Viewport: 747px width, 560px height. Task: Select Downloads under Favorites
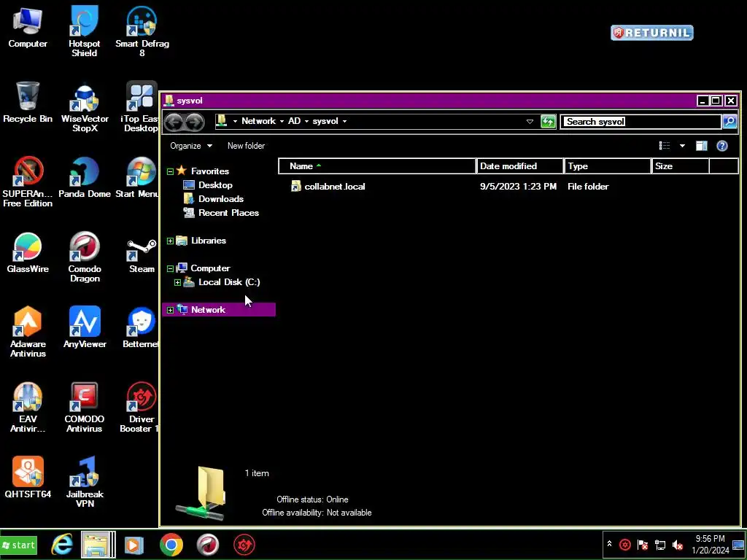tap(220, 199)
